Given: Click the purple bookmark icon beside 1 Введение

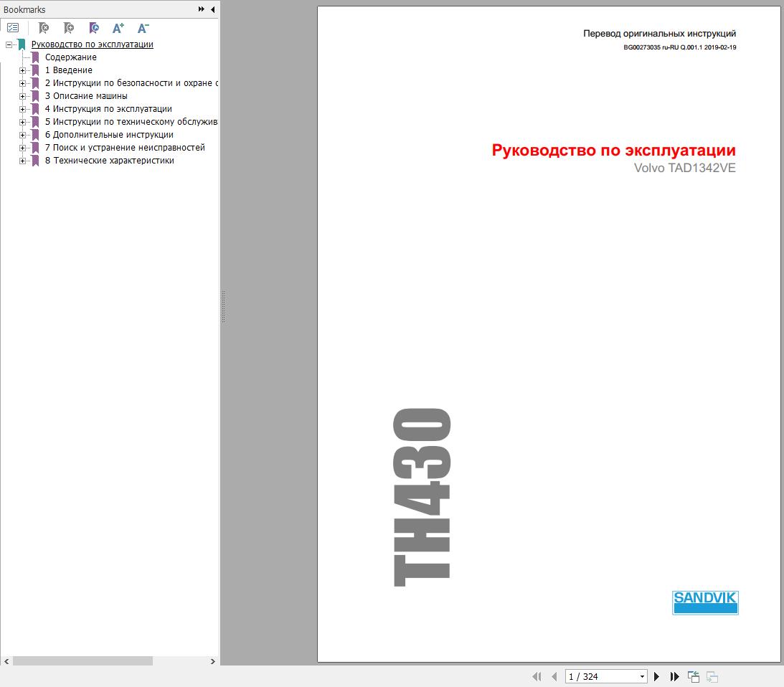Looking at the screenshot, I should pos(35,70).
